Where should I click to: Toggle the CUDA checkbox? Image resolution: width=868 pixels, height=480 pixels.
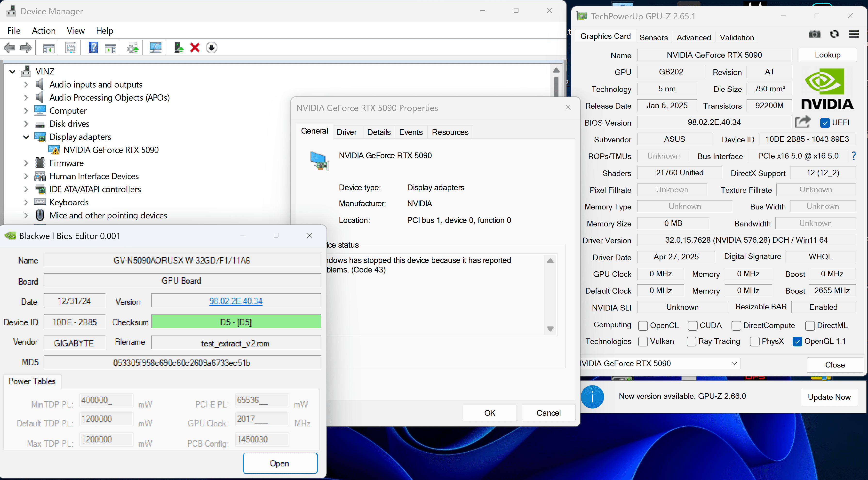click(x=693, y=325)
